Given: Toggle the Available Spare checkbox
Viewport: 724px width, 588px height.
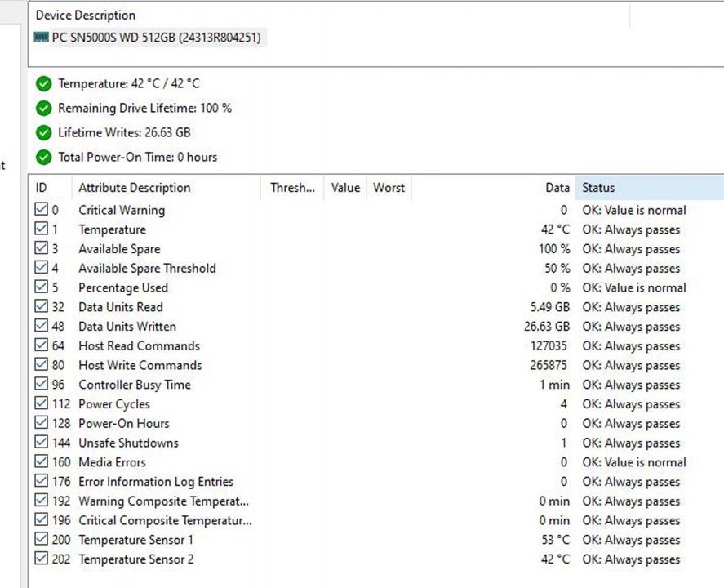Looking at the screenshot, I should click(x=42, y=249).
